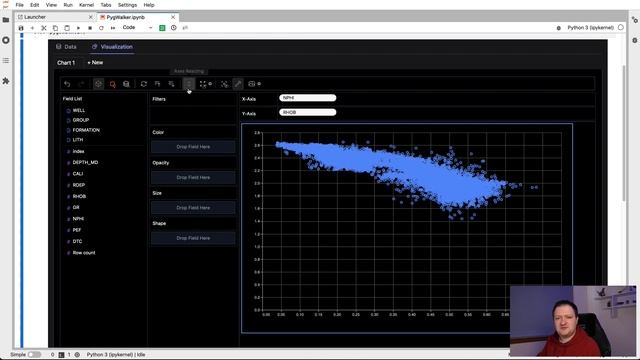Select the PygWalker.ipynb tab
Image resolution: width=640 pixels, height=360 pixels.
138,17
